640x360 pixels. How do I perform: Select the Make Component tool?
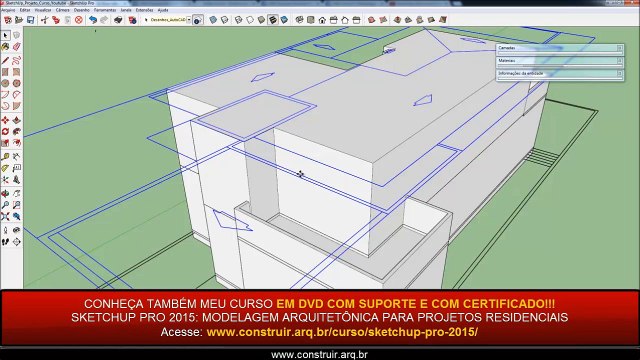point(16,36)
